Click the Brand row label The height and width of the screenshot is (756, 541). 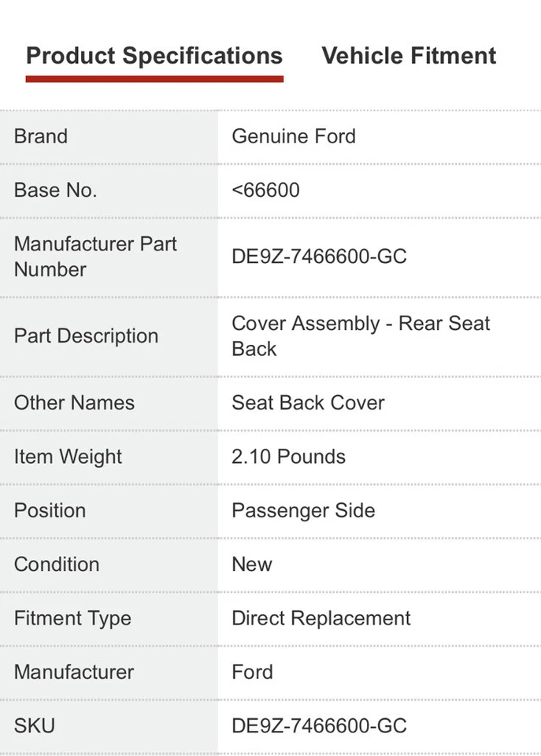[x=40, y=136]
